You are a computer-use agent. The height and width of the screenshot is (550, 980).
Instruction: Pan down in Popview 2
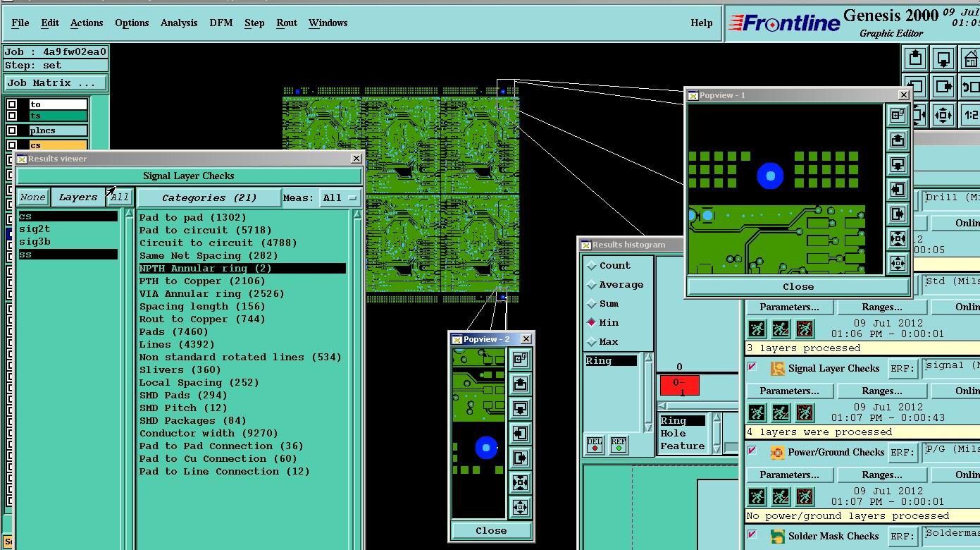[520, 409]
